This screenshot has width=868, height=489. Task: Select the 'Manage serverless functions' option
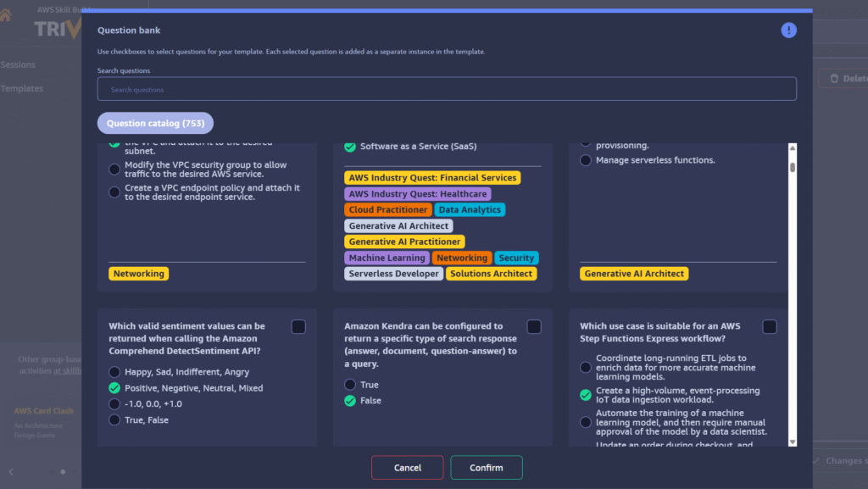(x=586, y=160)
